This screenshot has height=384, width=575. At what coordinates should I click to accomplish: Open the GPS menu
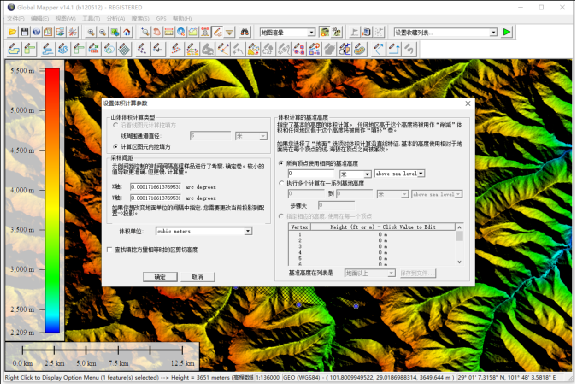(x=161, y=18)
